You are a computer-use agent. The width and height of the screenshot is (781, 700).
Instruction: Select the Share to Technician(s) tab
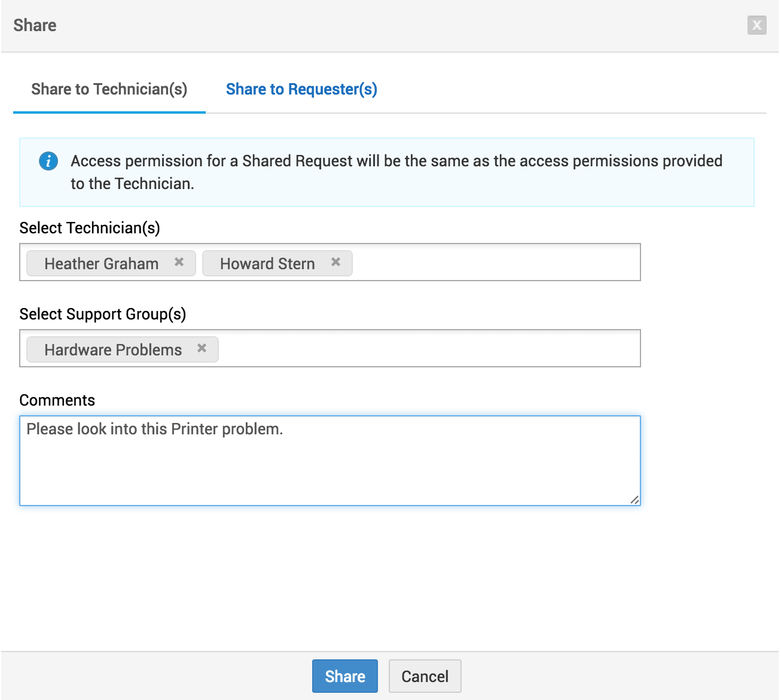coord(109,89)
